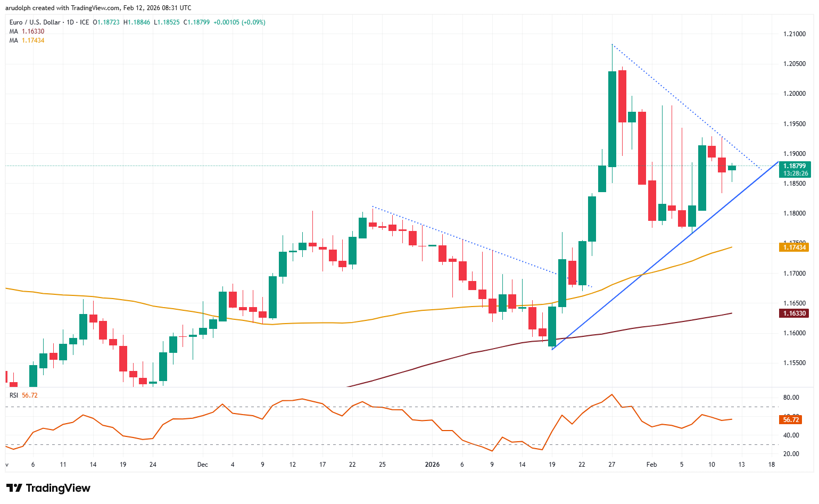Select the orange moving average price tag 1.17434

click(793, 247)
